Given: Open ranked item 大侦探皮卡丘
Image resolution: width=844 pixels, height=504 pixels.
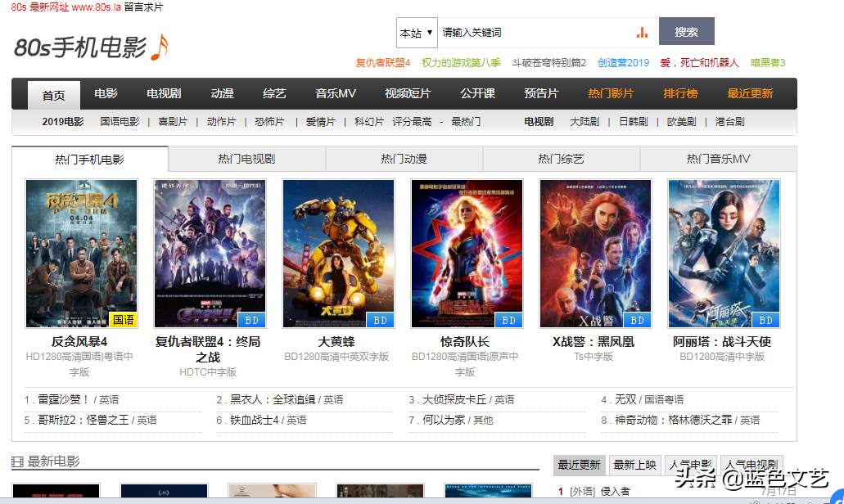Looking at the screenshot, I should point(454,399).
